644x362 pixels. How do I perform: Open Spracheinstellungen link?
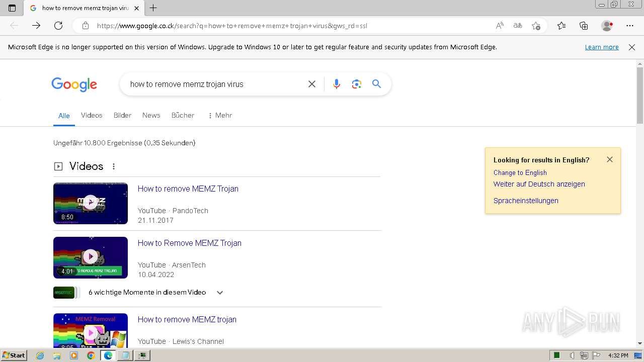pyautogui.click(x=526, y=201)
